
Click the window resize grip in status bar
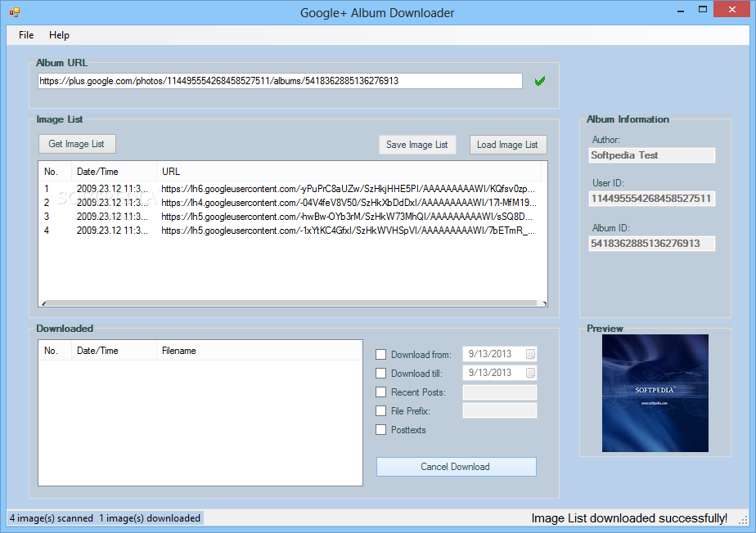pos(743,519)
